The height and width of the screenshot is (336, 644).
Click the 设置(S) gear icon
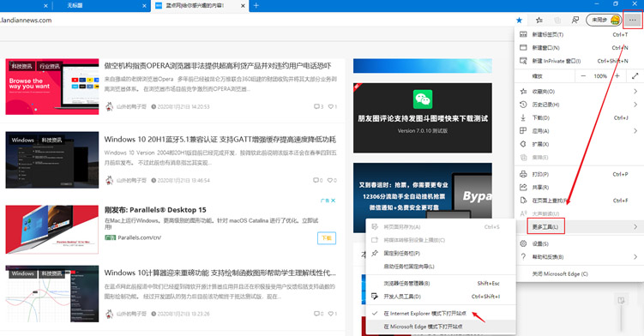click(523, 243)
